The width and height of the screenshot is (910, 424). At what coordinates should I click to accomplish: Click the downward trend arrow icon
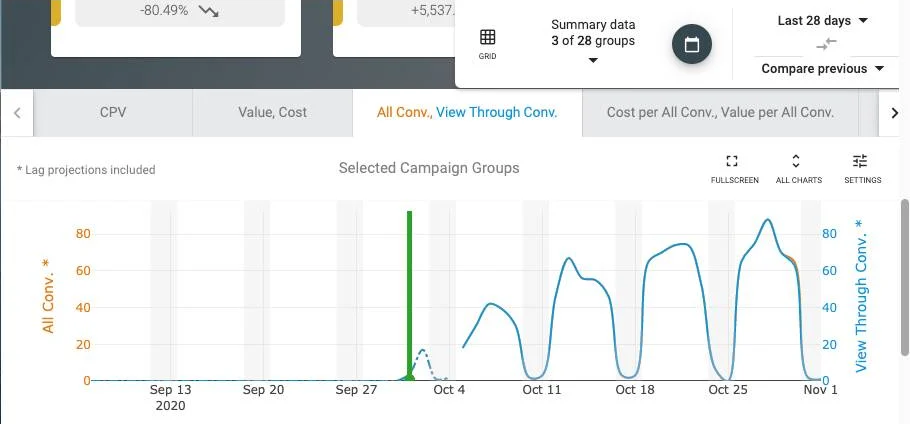click(x=208, y=10)
